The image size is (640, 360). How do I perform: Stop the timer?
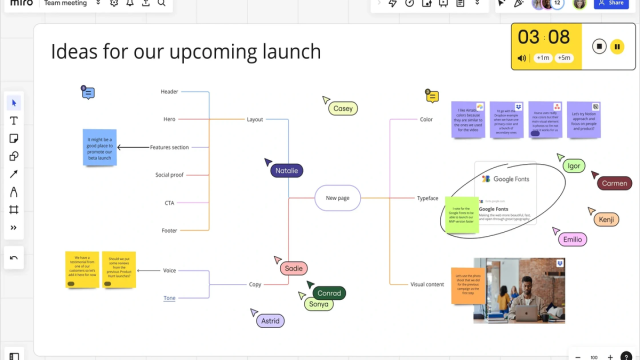pyautogui.click(x=599, y=47)
